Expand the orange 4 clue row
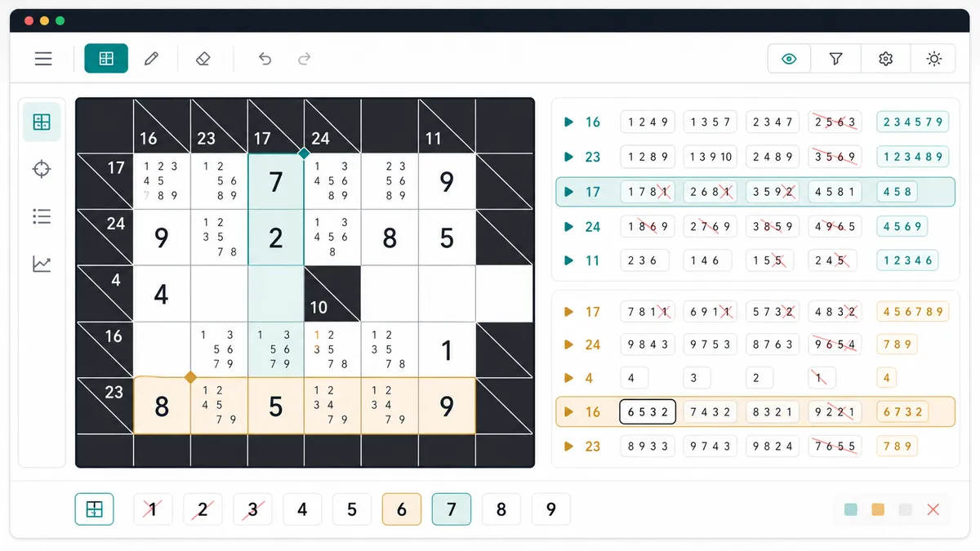Image resolution: width=980 pixels, height=551 pixels. tap(569, 379)
